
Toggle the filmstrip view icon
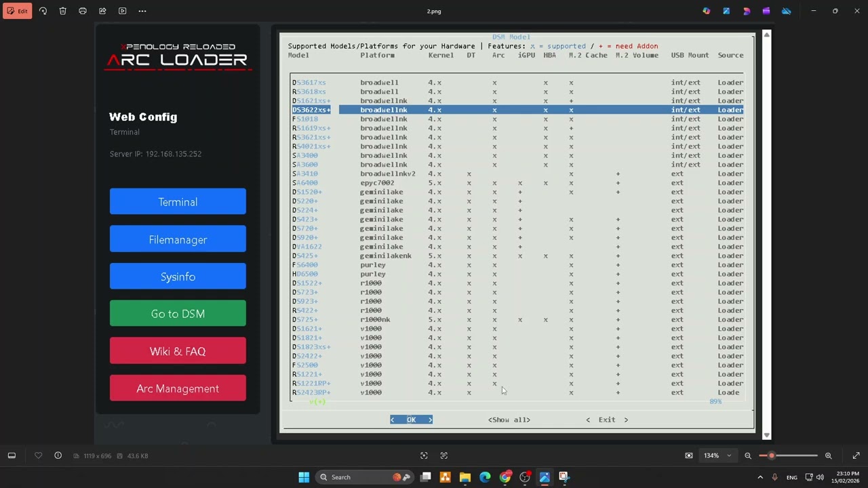pyautogui.click(x=12, y=455)
